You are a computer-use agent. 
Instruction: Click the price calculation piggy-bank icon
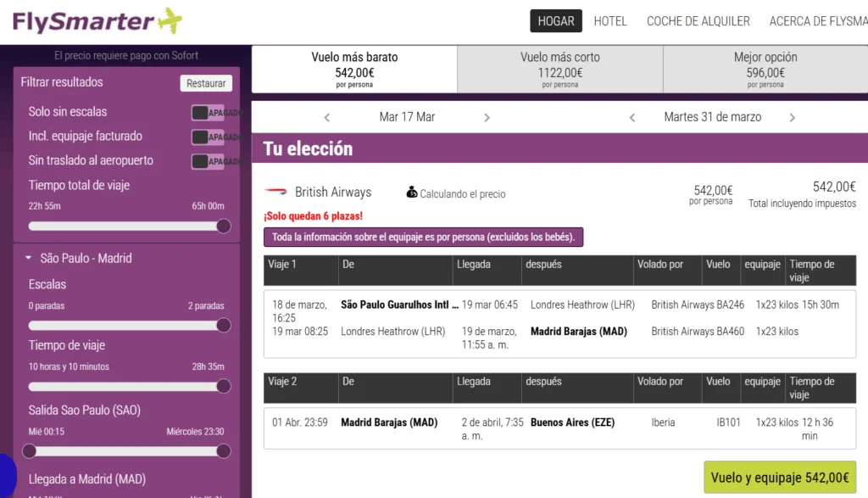(412, 193)
